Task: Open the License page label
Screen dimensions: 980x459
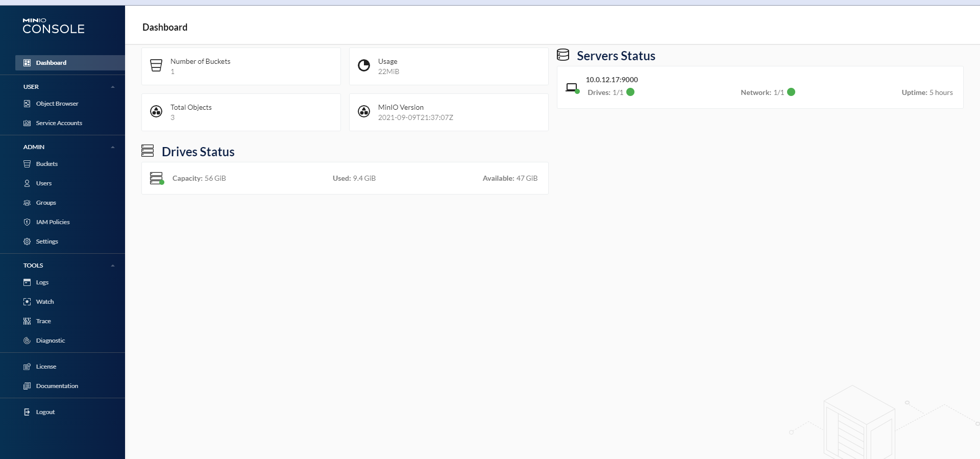Action: coord(46,367)
